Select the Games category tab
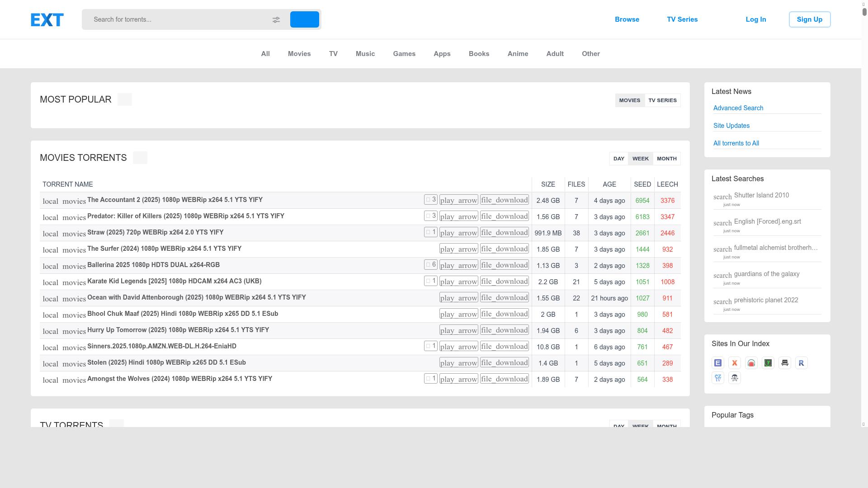This screenshot has width=868, height=488. point(404,54)
